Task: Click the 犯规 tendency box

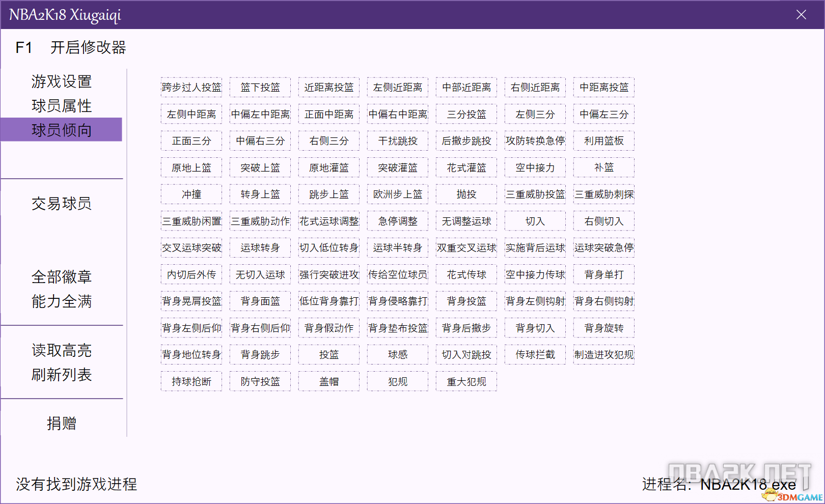Action: (398, 381)
